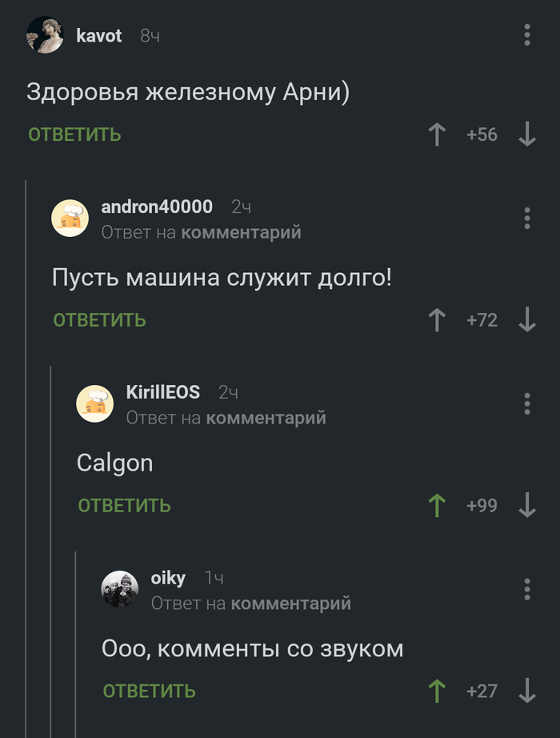Open parent comment link under oiky
Image resolution: width=560 pixels, height=738 pixels.
pos(291,604)
